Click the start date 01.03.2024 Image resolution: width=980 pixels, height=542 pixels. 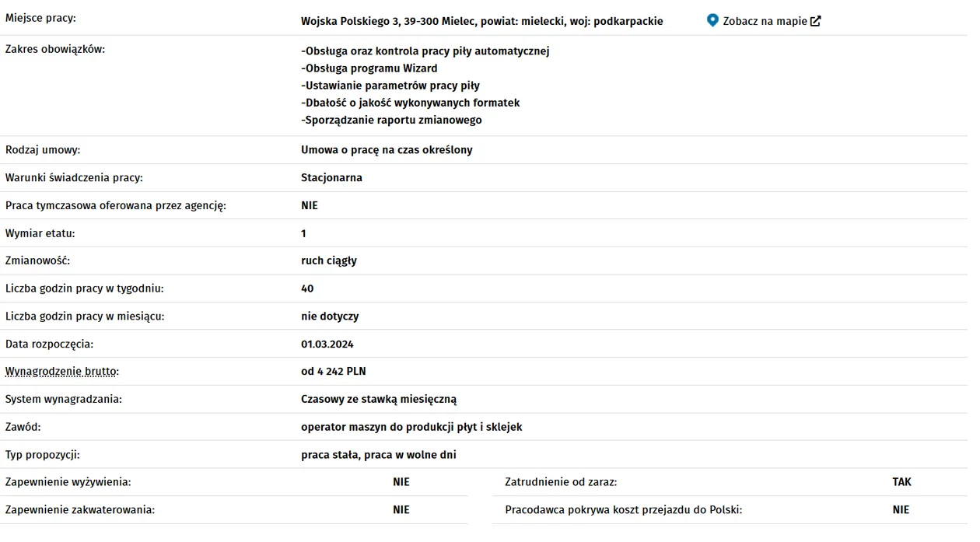click(x=327, y=344)
